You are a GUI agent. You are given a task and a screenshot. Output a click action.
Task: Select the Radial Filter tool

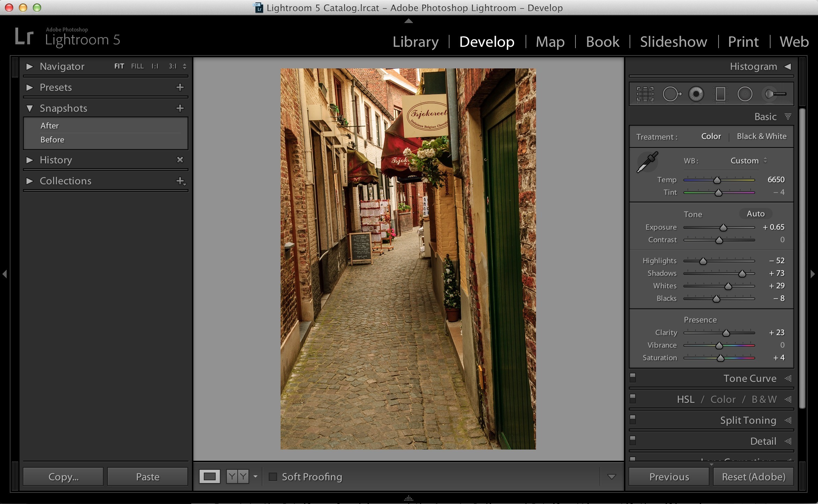[745, 94]
